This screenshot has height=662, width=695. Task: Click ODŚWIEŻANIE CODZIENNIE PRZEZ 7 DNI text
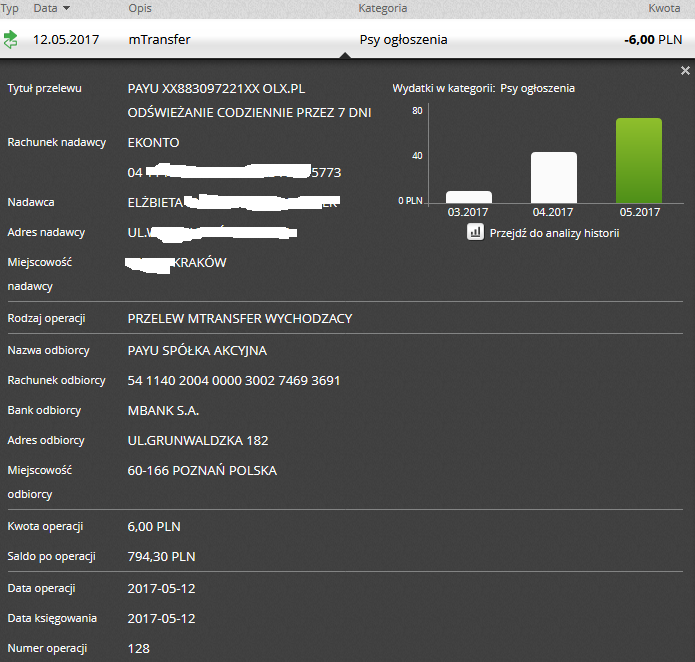(x=250, y=113)
